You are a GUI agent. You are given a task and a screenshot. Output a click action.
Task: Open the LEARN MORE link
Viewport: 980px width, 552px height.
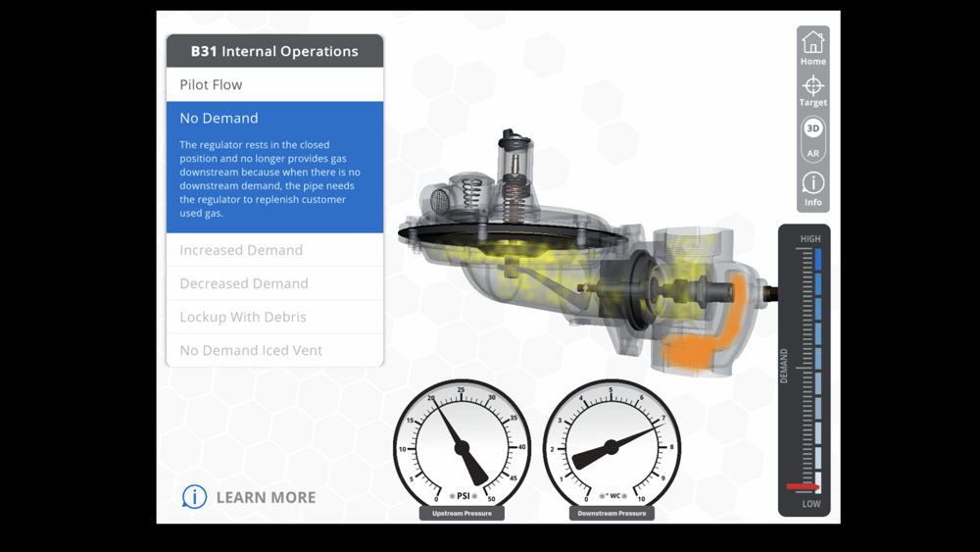[266, 498]
